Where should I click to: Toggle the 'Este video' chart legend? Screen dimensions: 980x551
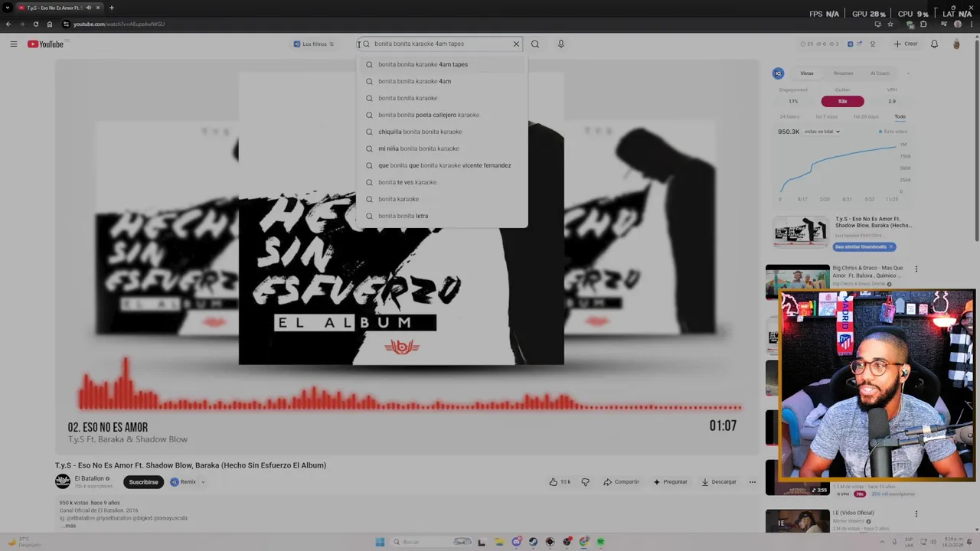click(x=893, y=132)
